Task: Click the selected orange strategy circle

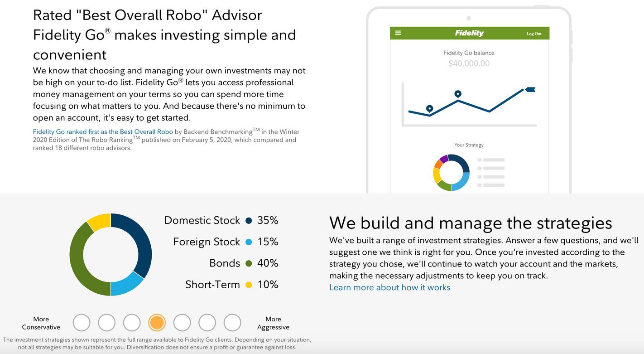Action: point(157,323)
